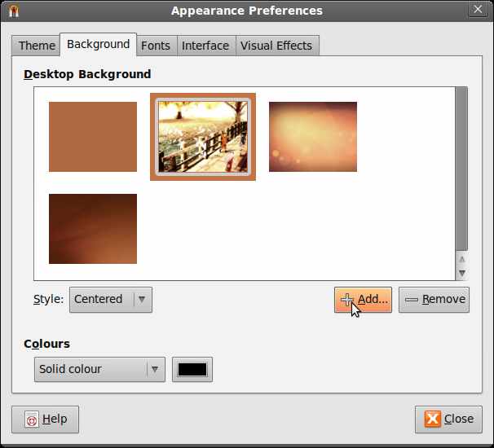494x448 pixels.
Task: Click the minus icon on Remove button
Action: point(412,299)
